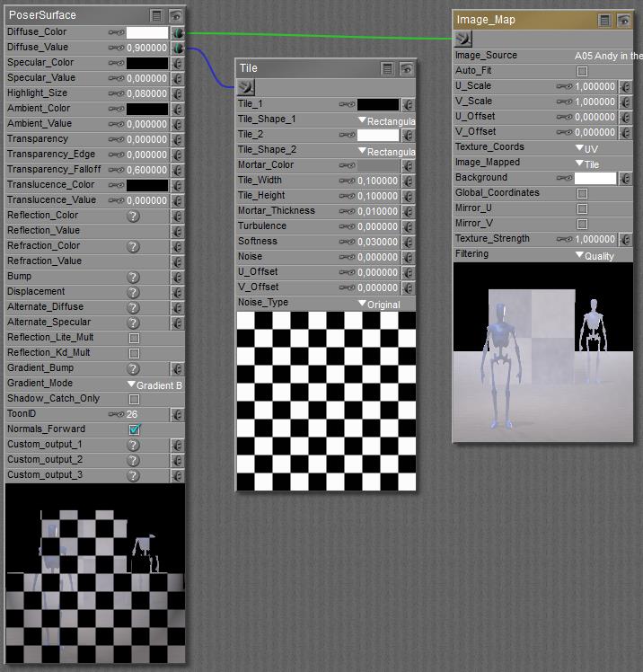Click Image_Source file name

(x=608, y=56)
